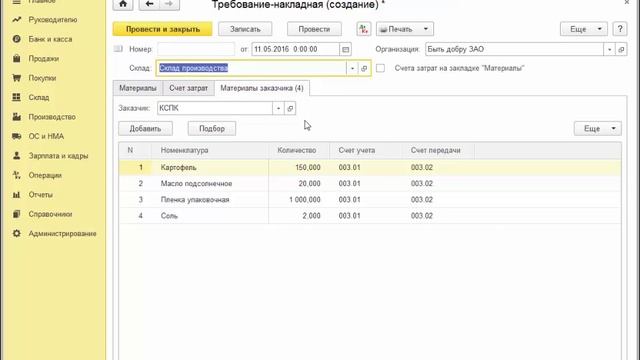Open the Организация field link icon

(x=621, y=49)
